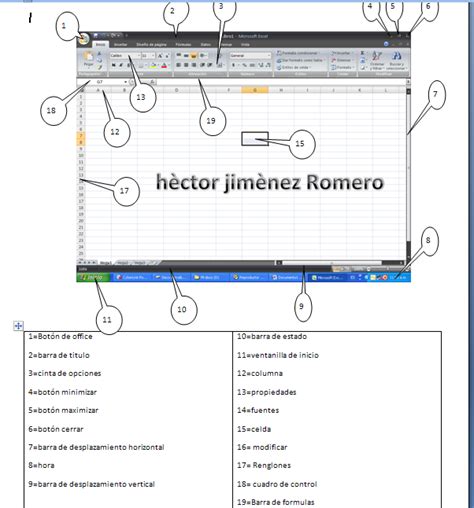The width and height of the screenshot is (474, 508).
Task: Open the Calibri font name dropdown
Action: click(139, 56)
